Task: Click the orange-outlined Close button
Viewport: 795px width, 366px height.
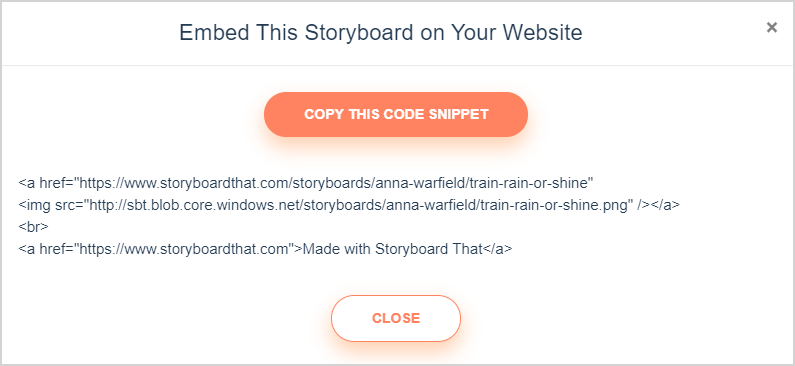Action: coord(396,318)
